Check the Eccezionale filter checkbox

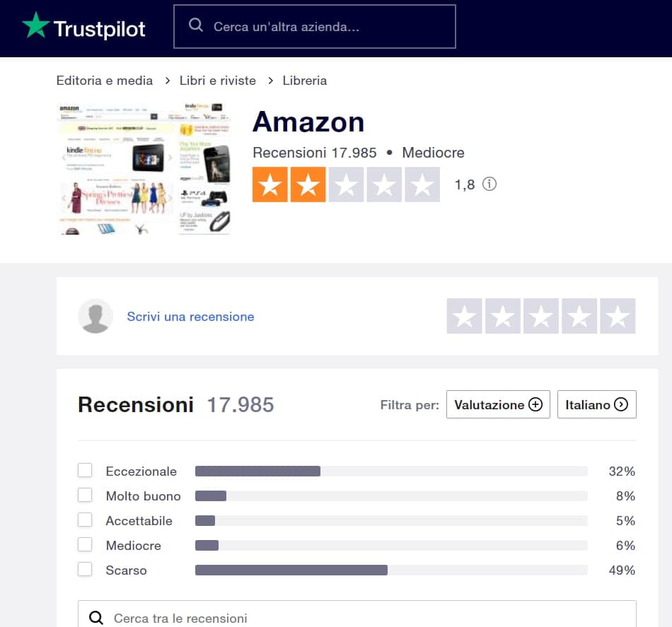(85, 471)
